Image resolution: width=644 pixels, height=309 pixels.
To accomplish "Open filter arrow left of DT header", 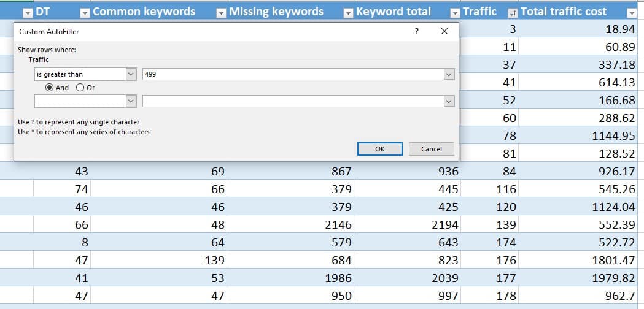I will tap(28, 13).
